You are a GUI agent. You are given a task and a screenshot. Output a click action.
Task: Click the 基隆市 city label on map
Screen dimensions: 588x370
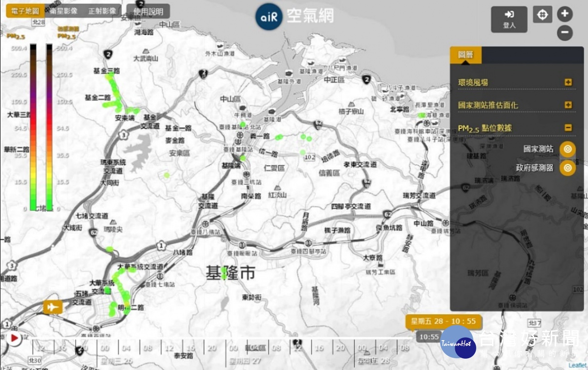click(x=230, y=273)
